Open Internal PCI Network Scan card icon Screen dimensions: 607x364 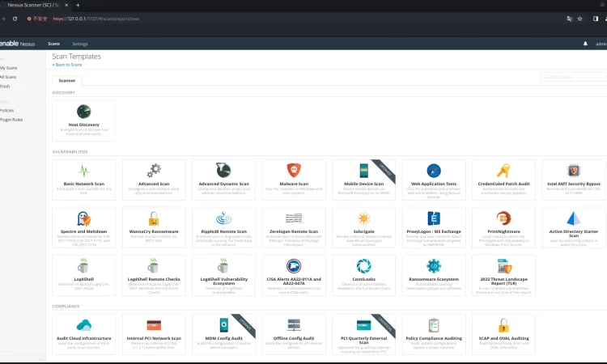(154, 325)
